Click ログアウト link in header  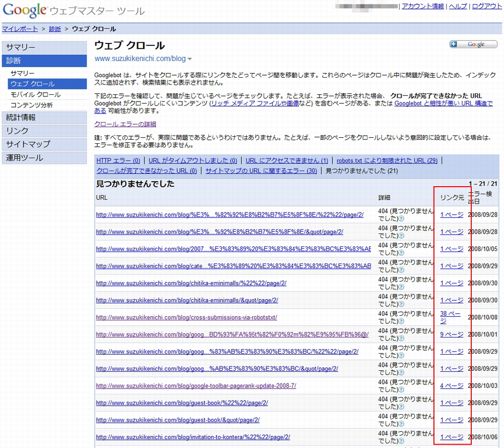pos(487,6)
